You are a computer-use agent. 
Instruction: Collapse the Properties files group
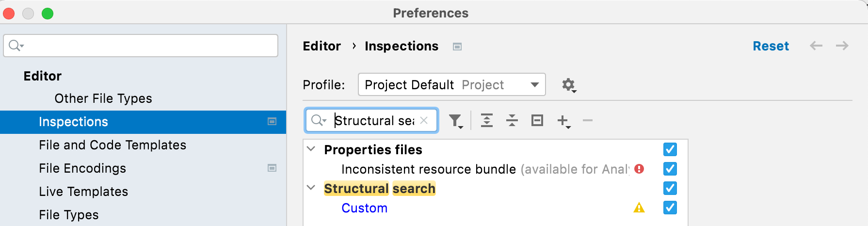tap(311, 149)
